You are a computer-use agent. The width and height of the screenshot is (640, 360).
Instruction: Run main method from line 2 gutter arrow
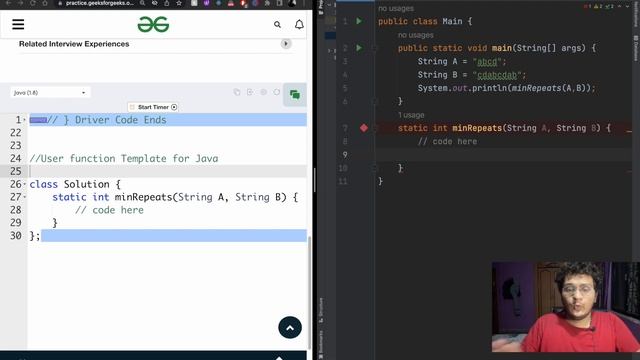[359, 48]
